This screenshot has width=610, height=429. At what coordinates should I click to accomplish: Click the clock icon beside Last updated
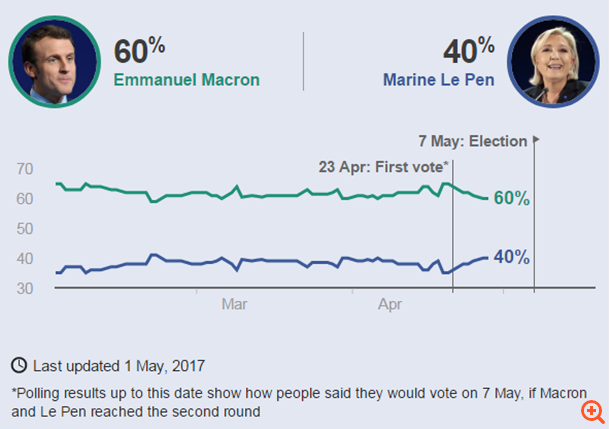tap(19, 365)
